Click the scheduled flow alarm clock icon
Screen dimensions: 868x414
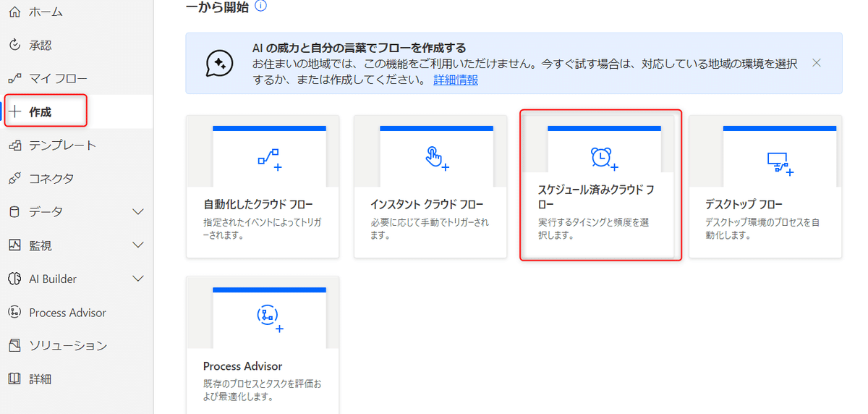604,158
